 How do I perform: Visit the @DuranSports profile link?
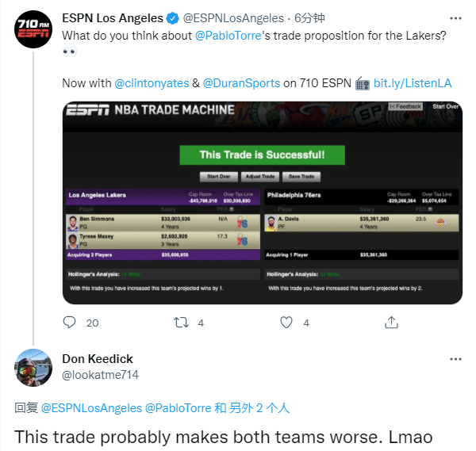click(241, 83)
